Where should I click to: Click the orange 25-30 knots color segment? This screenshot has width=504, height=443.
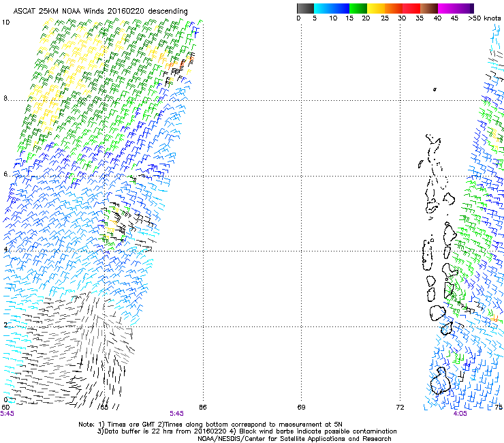(x=394, y=8)
